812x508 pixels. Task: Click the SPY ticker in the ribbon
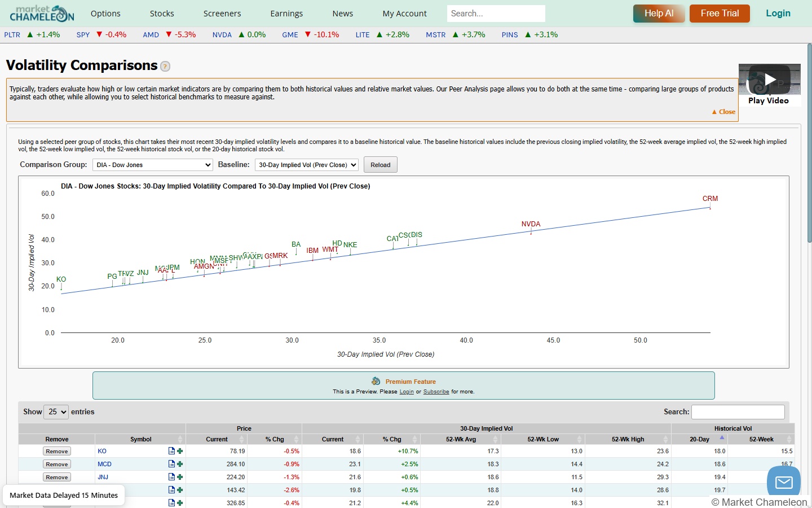pos(83,35)
